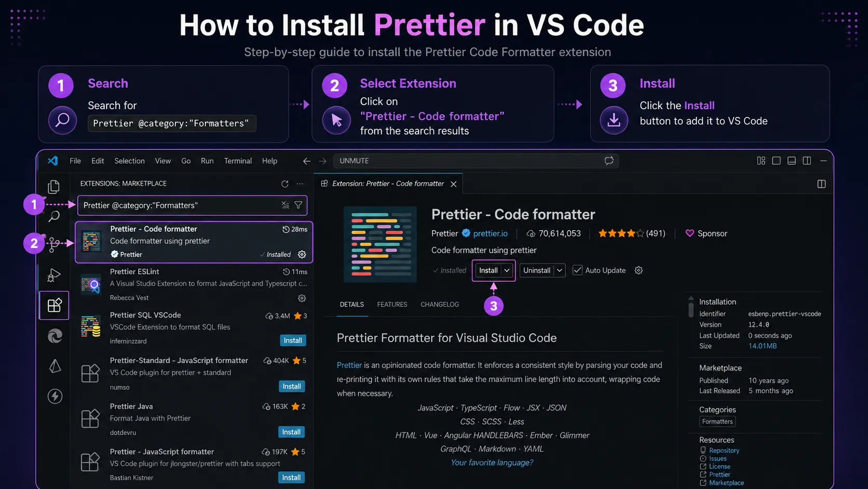Select the Extensions view icon

(x=55, y=305)
